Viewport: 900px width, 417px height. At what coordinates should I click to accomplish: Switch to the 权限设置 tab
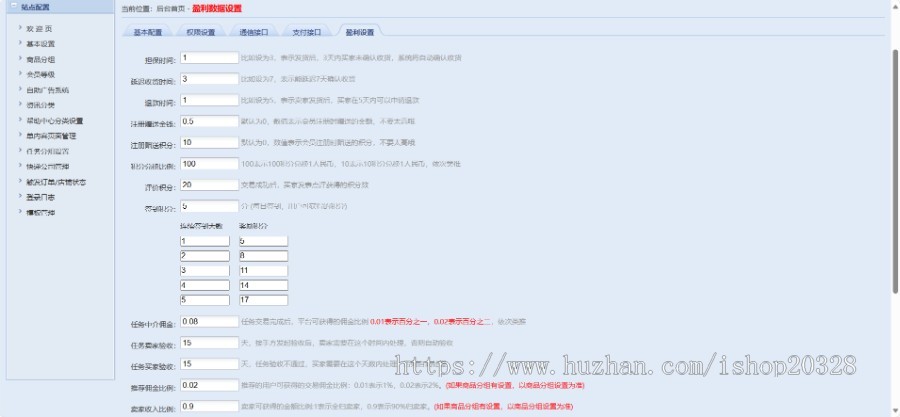click(200, 32)
